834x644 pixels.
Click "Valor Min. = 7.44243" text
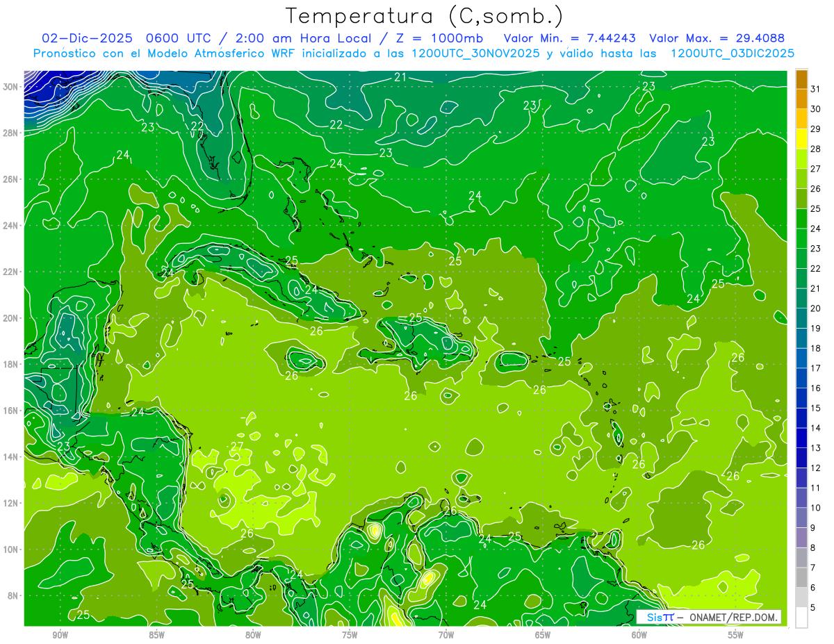tap(569, 38)
